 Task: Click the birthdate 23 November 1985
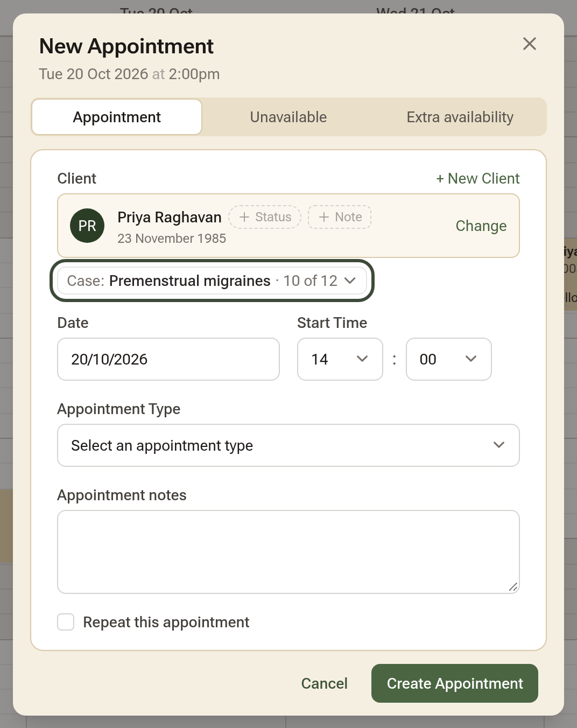[x=172, y=239]
